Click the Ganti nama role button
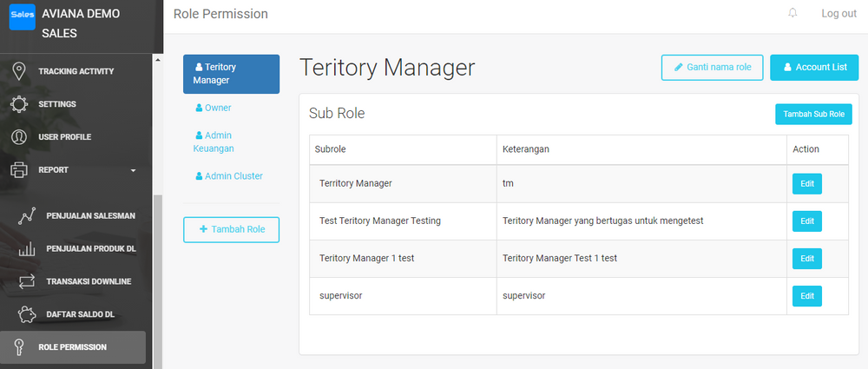The height and width of the screenshot is (369, 868). (x=712, y=68)
